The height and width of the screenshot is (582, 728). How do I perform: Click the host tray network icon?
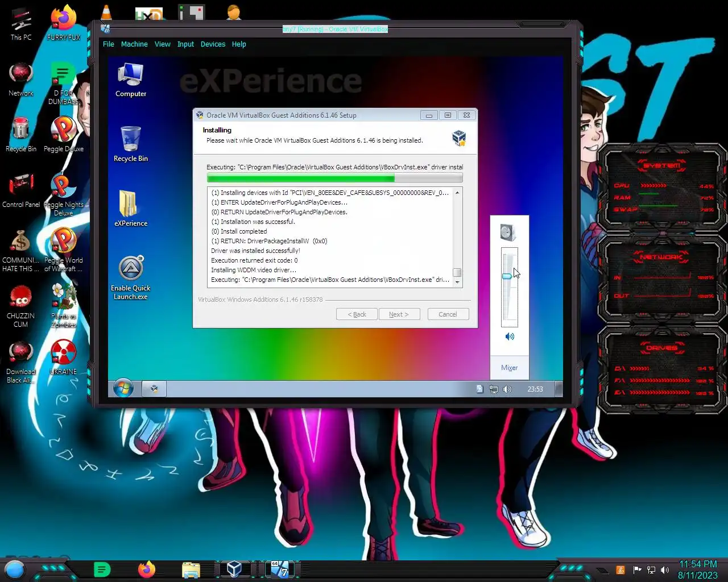[x=651, y=570]
